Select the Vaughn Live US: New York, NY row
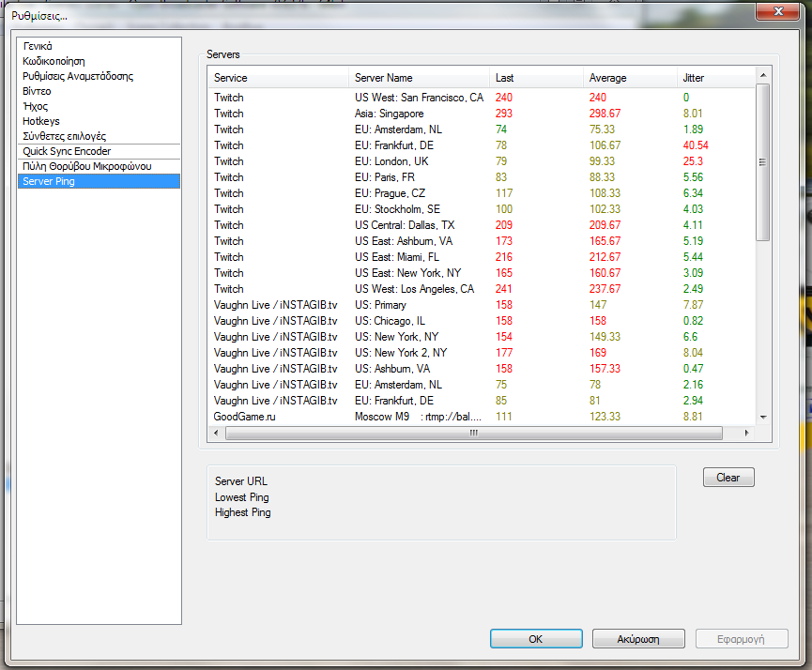 482,337
